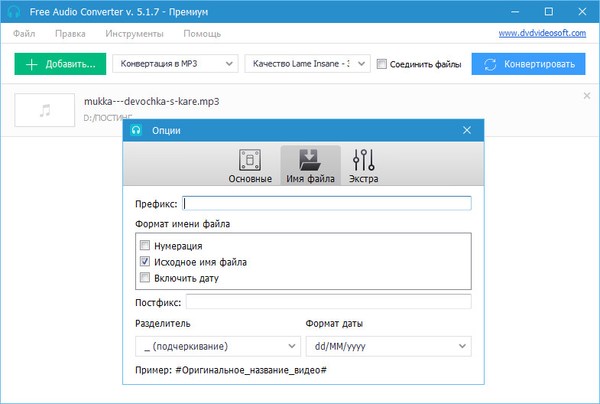
Task: Open the Разделитель dropdown
Action: pyautogui.click(x=218, y=346)
